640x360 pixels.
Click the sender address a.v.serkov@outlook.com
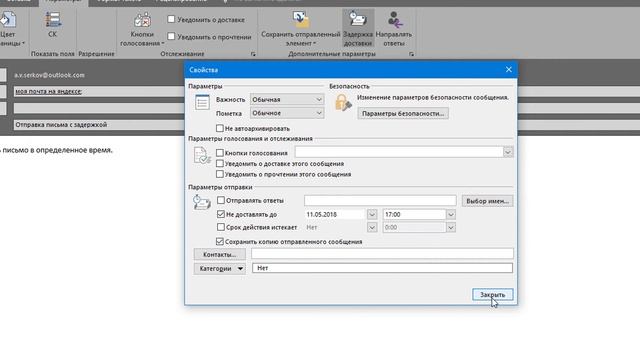coord(49,75)
